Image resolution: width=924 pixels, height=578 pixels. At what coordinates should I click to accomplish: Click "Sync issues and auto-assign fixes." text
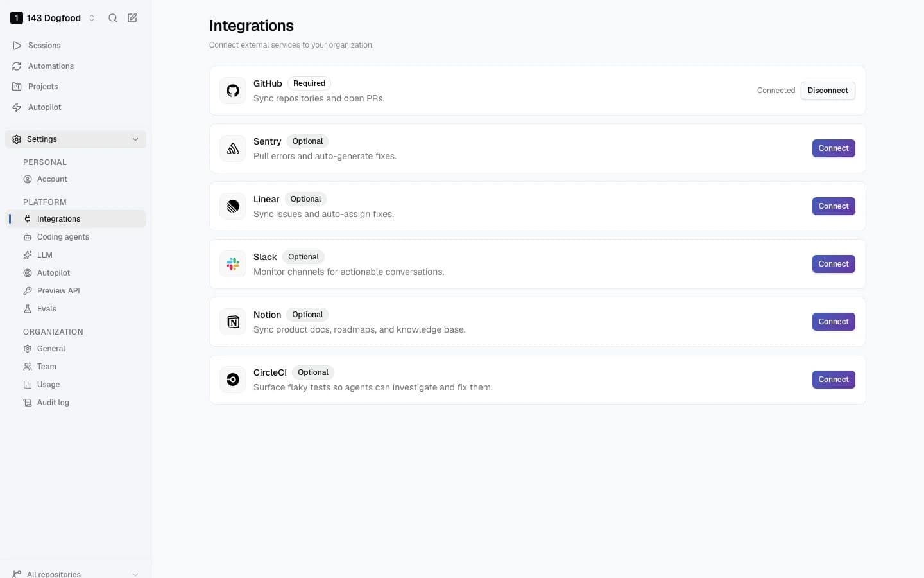[x=323, y=214]
